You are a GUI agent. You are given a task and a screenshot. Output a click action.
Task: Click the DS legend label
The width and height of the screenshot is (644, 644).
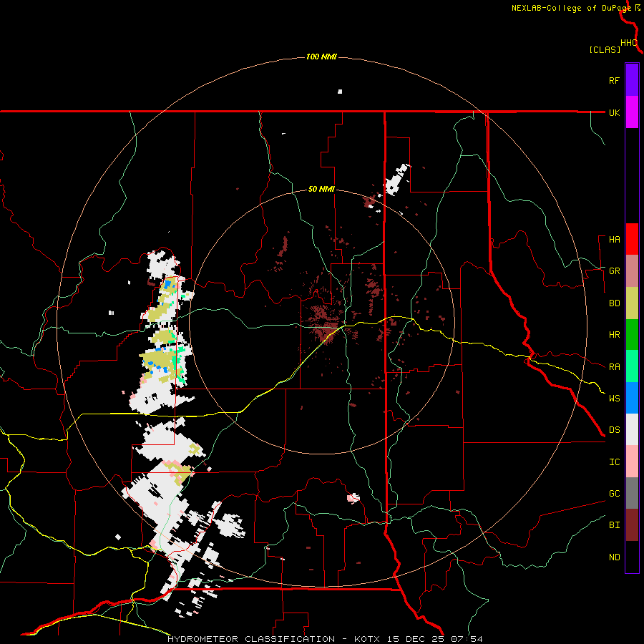click(x=614, y=430)
